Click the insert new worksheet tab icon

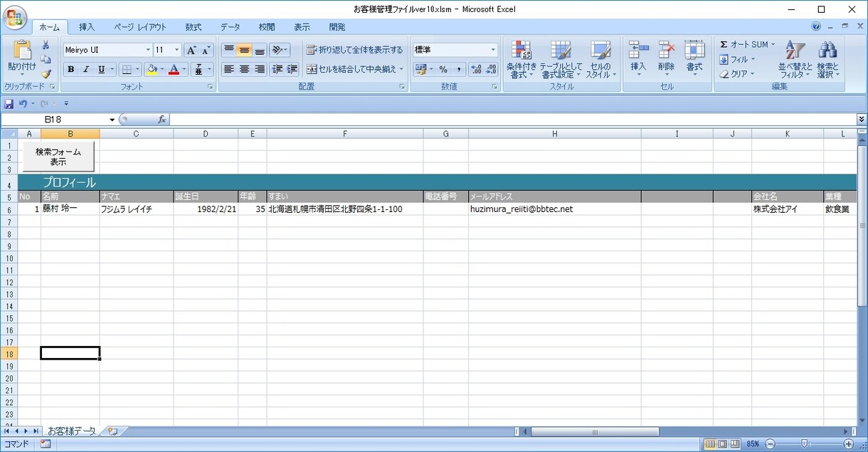pyautogui.click(x=112, y=431)
